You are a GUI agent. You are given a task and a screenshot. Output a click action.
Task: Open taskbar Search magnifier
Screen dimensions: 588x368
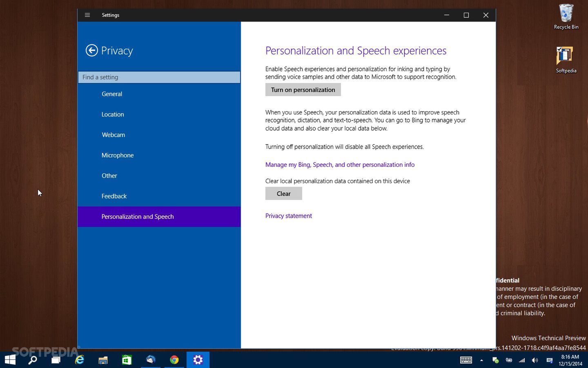point(33,360)
